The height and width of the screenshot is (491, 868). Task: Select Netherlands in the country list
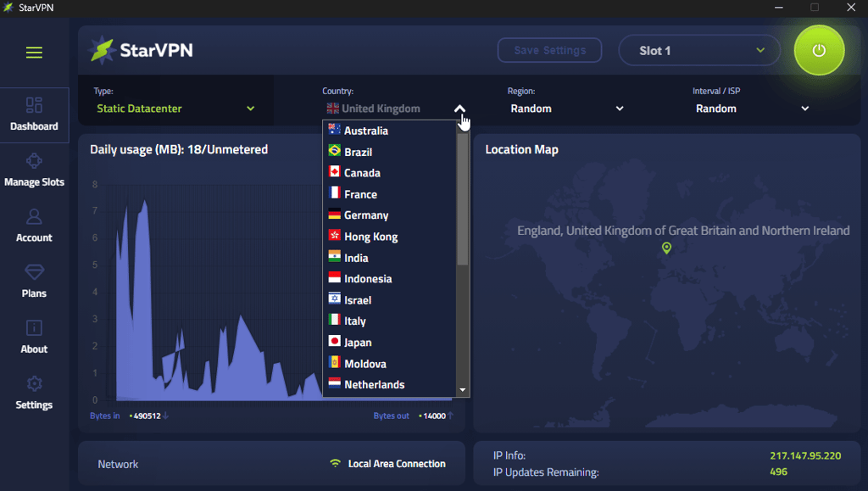(x=390, y=385)
